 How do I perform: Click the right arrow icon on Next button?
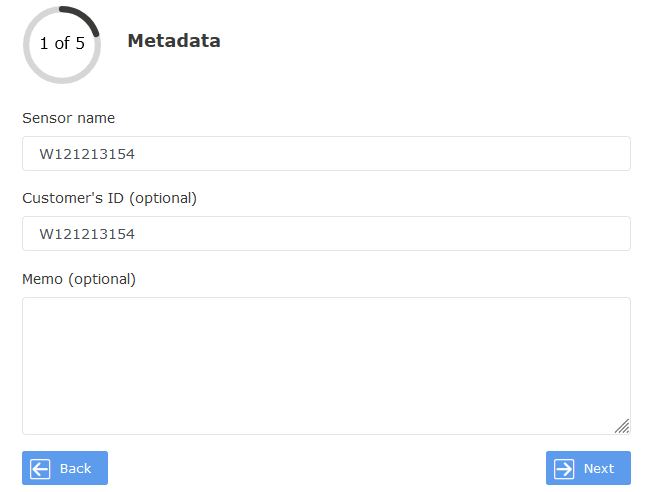564,468
